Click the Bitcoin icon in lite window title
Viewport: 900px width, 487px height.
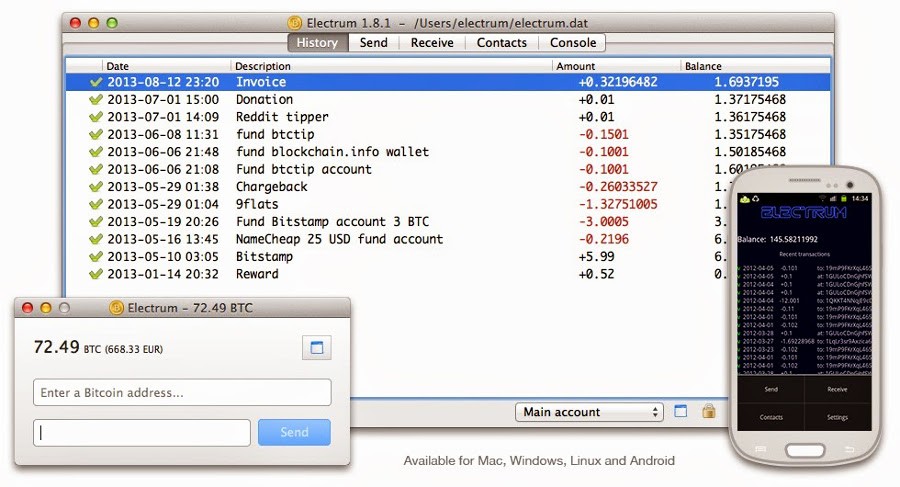(x=117, y=308)
